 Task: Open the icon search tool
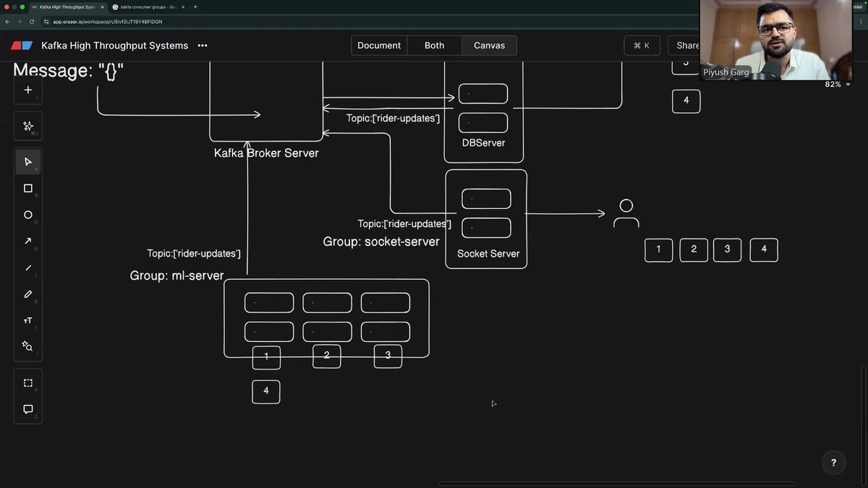pyautogui.click(x=28, y=346)
